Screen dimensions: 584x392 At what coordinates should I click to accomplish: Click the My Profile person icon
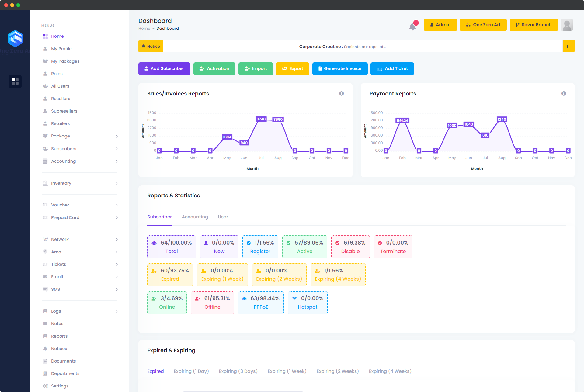coord(45,49)
